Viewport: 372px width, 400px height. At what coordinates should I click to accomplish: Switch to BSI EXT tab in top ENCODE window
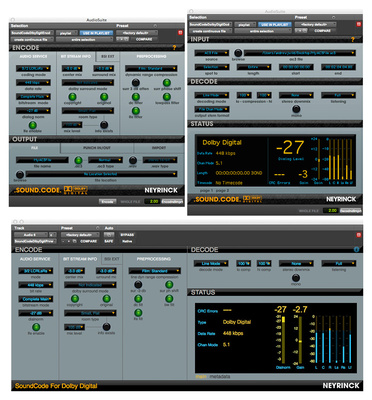pyautogui.click(x=107, y=57)
